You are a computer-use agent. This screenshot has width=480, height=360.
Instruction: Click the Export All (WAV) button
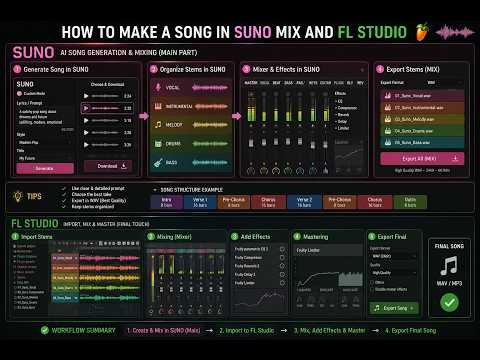422,159
